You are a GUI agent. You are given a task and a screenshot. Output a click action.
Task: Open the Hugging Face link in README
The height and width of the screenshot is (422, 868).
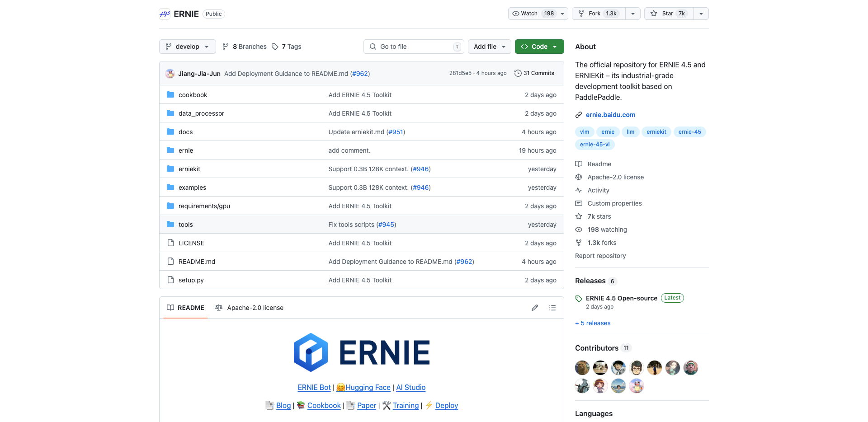pyautogui.click(x=363, y=387)
